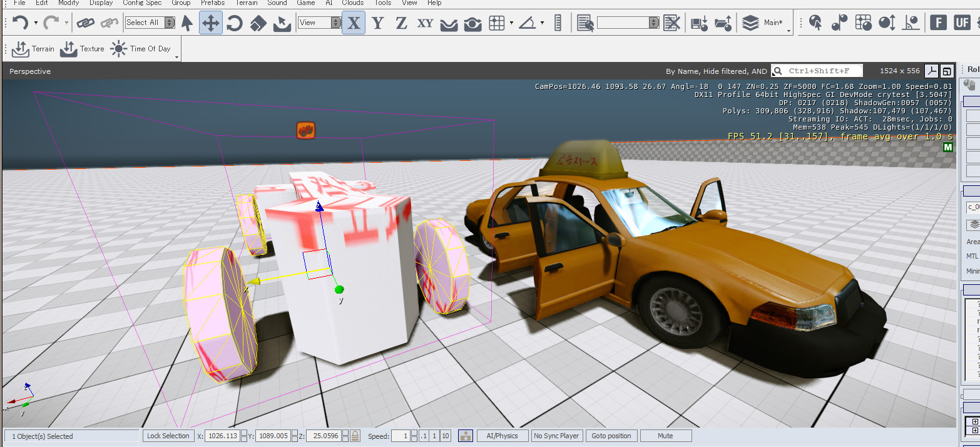Lock movement to the Y axis
This screenshot has width=980, height=447.
pyautogui.click(x=377, y=23)
